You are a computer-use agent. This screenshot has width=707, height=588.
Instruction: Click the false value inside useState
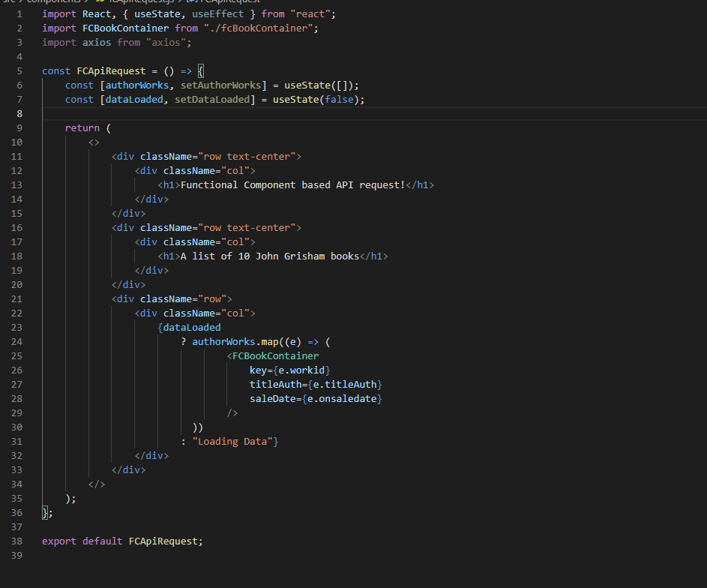coord(339,100)
